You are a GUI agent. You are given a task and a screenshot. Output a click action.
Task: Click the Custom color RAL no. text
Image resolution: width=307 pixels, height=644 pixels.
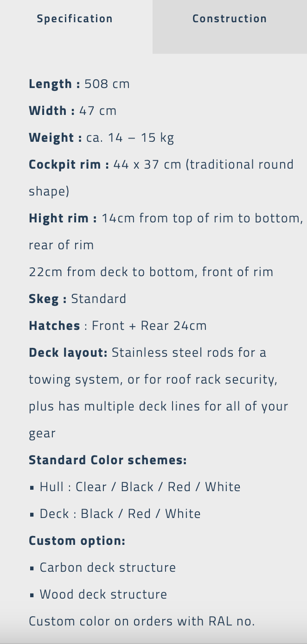(142, 621)
